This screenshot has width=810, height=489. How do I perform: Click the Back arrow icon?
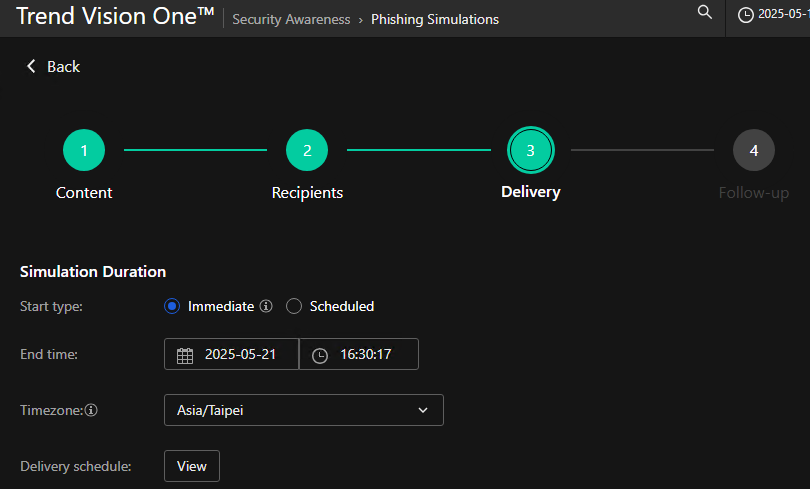point(31,66)
